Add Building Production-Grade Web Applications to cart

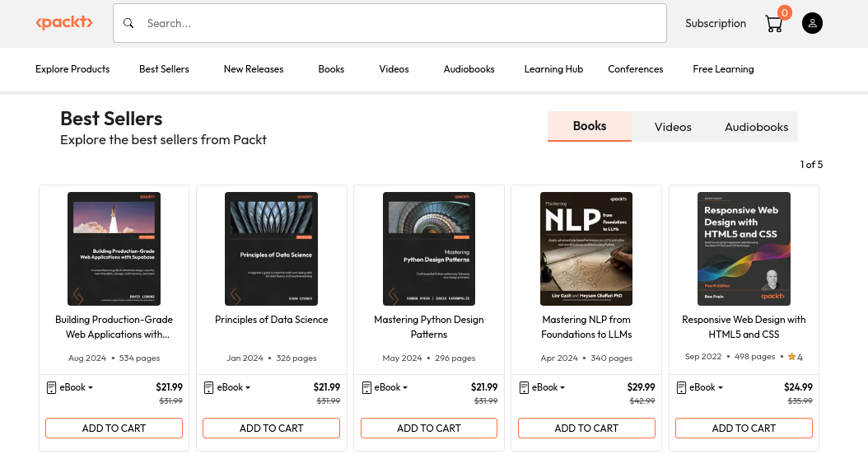[x=114, y=429]
